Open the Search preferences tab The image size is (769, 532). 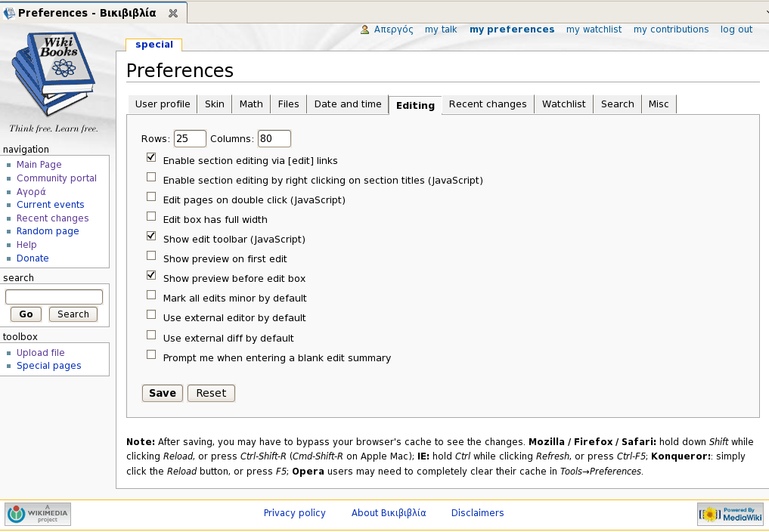618,104
